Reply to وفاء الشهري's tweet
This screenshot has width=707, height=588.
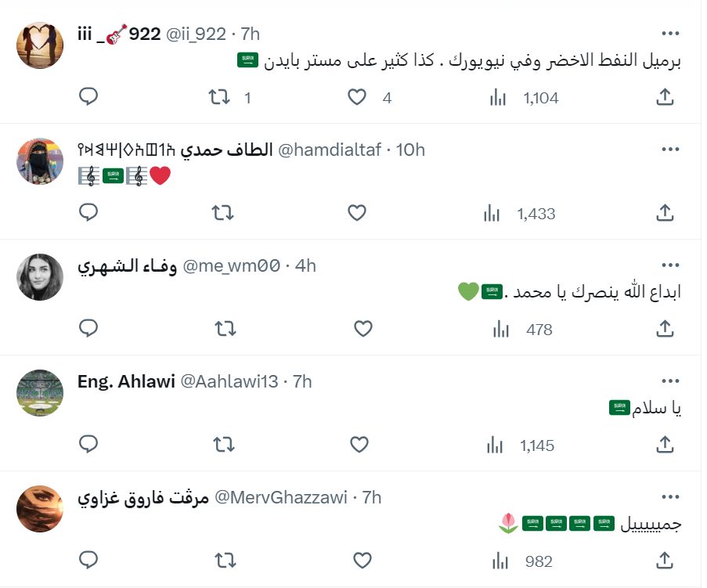[x=88, y=329]
